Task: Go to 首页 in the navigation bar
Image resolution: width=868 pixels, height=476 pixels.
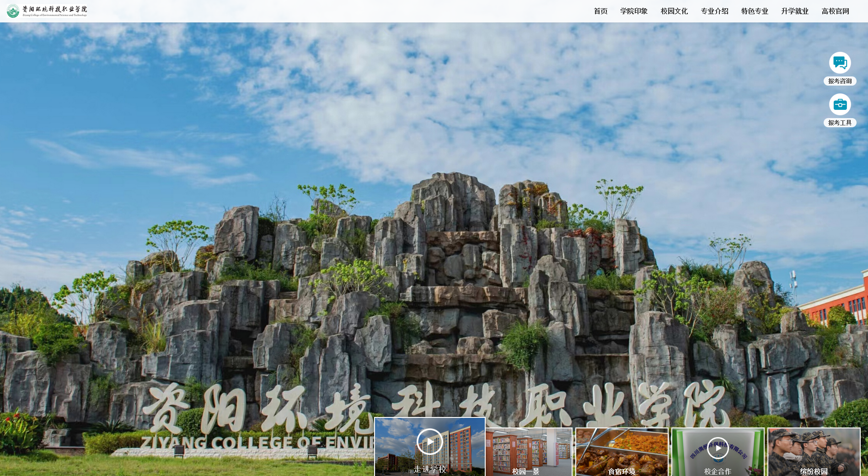Action: pyautogui.click(x=600, y=11)
